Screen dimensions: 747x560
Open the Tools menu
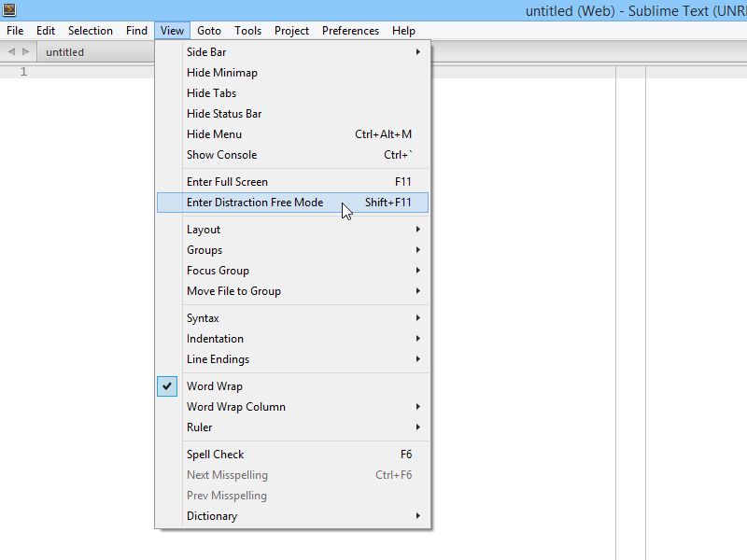[x=247, y=31]
